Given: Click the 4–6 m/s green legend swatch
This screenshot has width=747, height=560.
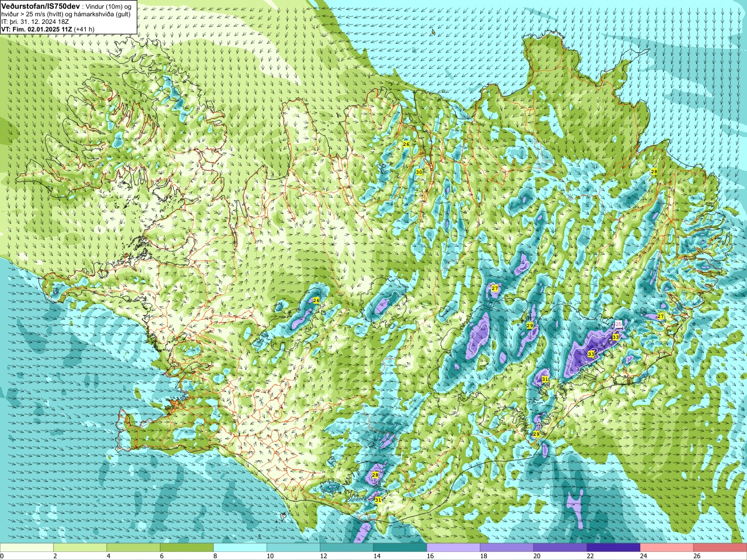Looking at the screenshot, I should coord(134,548).
